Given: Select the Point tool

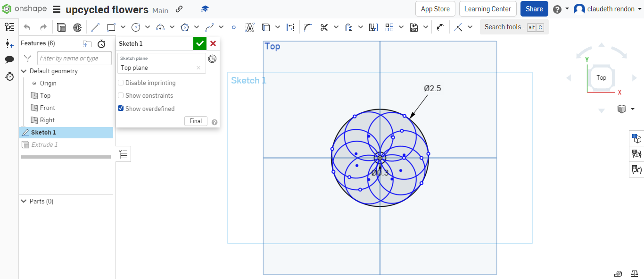Looking at the screenshot, I should [234, 27].
